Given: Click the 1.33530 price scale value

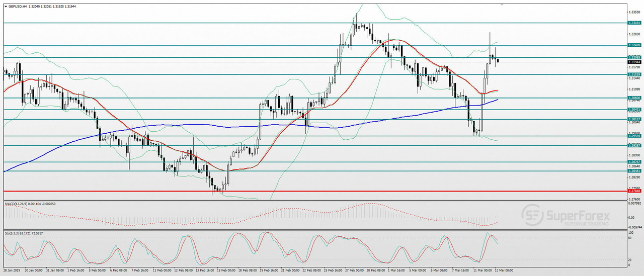Looking at the screenshot, I should pyautogui.click(x=634, y=12).
